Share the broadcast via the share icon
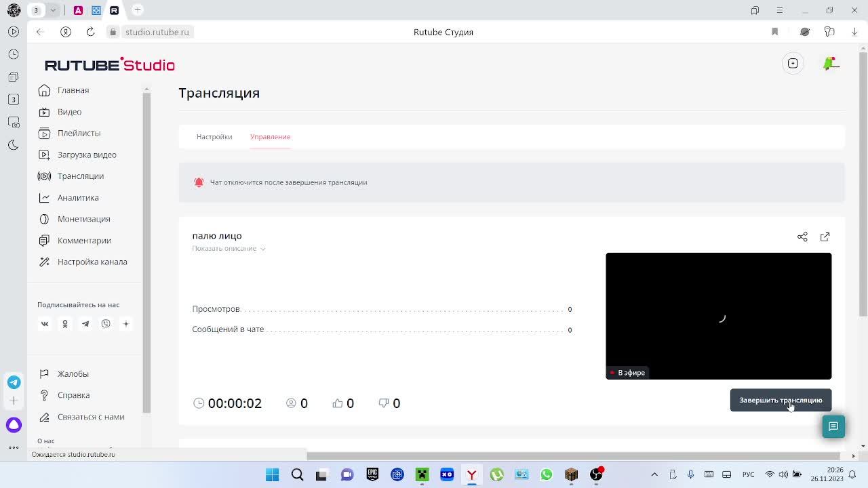Image resolution: width=868 pixels, height=488 pixels. click(802, 237)
